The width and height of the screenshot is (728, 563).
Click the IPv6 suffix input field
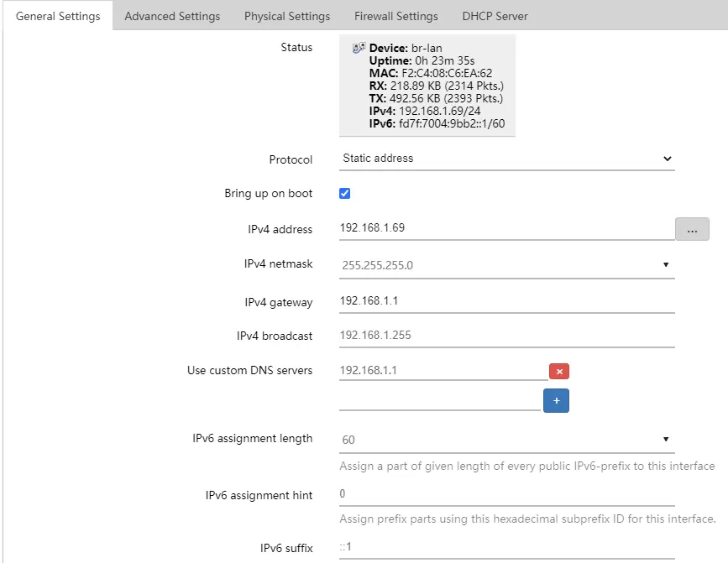click(x=506, y=547)
